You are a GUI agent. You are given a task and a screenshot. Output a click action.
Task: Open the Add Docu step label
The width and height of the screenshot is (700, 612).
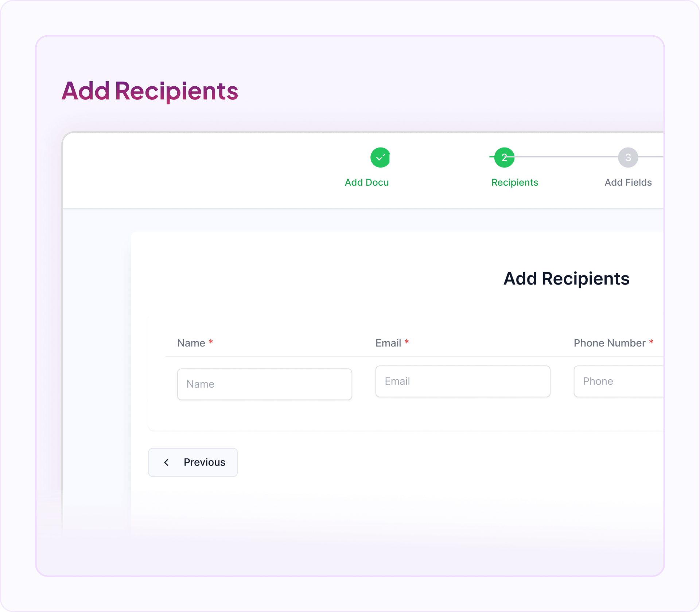[x=367, y=183]
